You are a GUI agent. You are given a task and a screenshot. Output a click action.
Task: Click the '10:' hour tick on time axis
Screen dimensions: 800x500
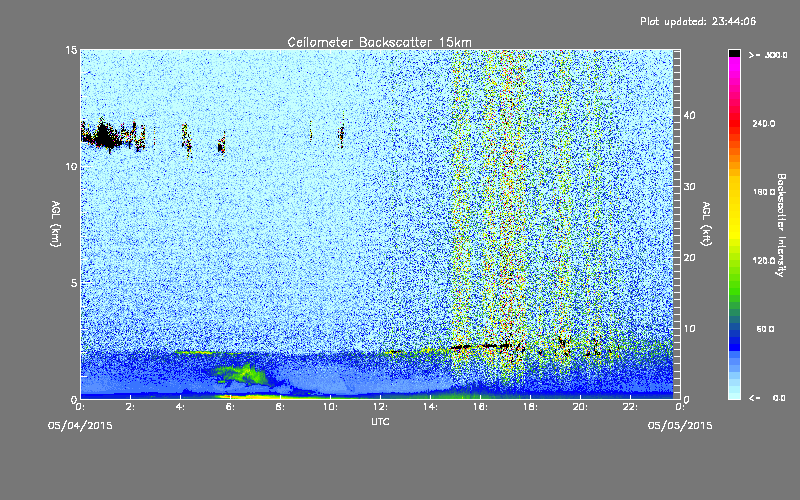[330, 407]
